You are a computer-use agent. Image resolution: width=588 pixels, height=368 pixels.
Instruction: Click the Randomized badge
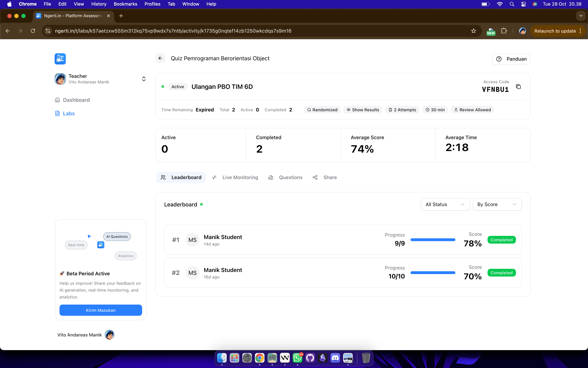(322, 110)
